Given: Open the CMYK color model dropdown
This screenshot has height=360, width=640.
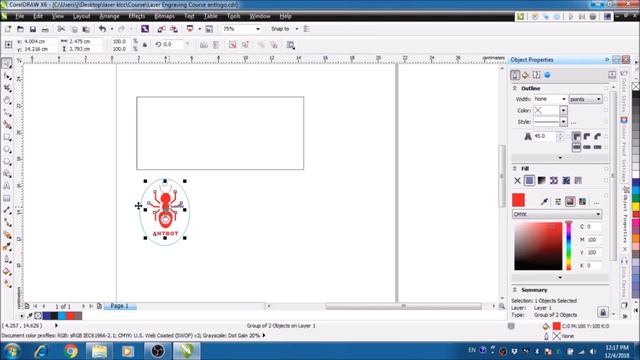Looking at the screenshot, I should 557,214.
